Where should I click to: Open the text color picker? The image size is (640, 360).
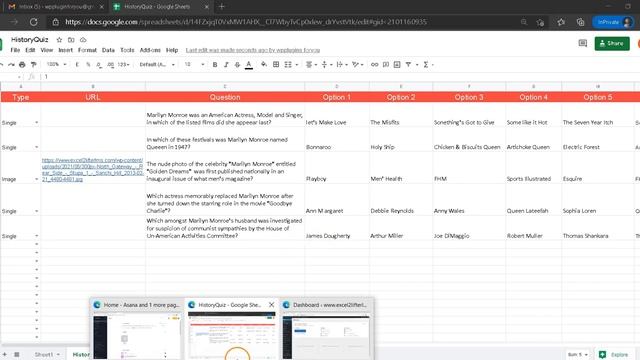249,64
